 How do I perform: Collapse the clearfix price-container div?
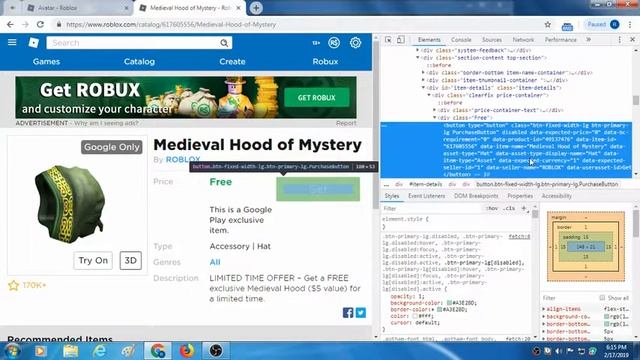pos(429,95)
